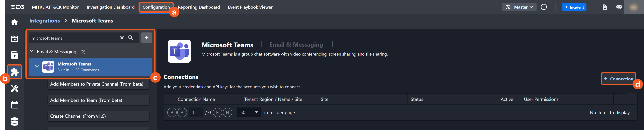Open the home icon in sidebar

pyautogui.click(x=14, y=22)
